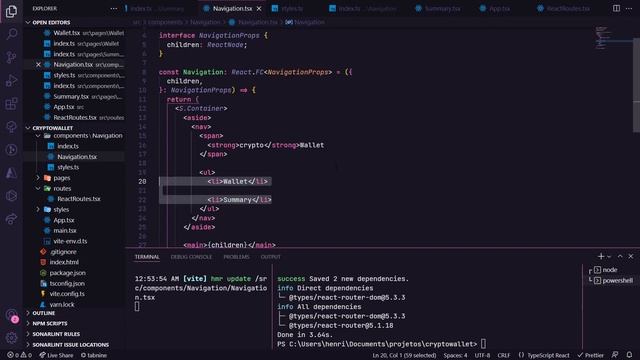Open tsconfig.json in file tree

(67, 283)
